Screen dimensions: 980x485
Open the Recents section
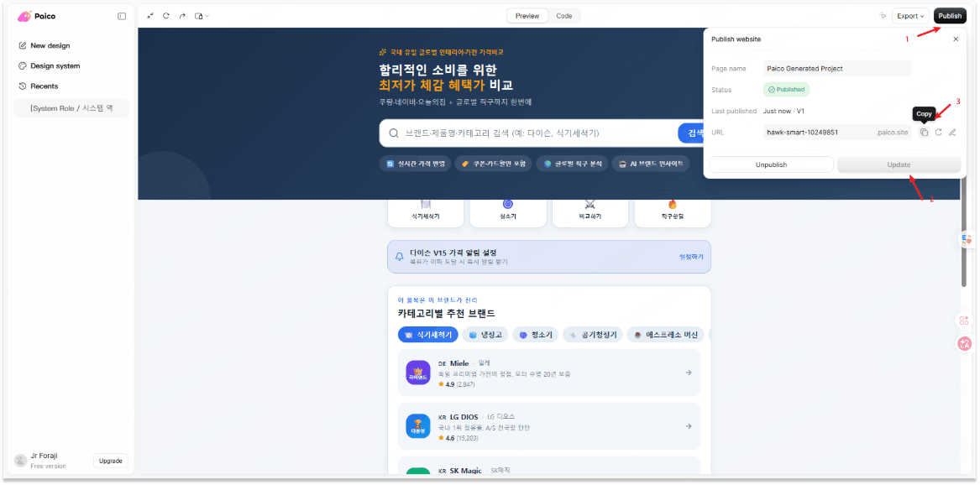[38, 86]
